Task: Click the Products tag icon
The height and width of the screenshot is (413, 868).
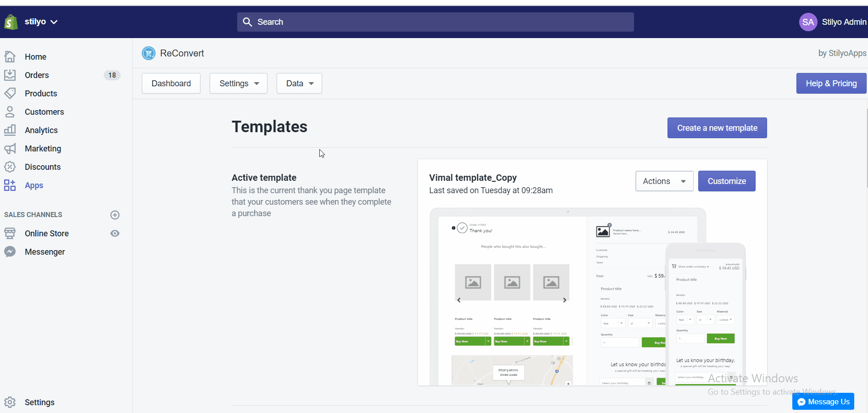Action: point(10,94)
